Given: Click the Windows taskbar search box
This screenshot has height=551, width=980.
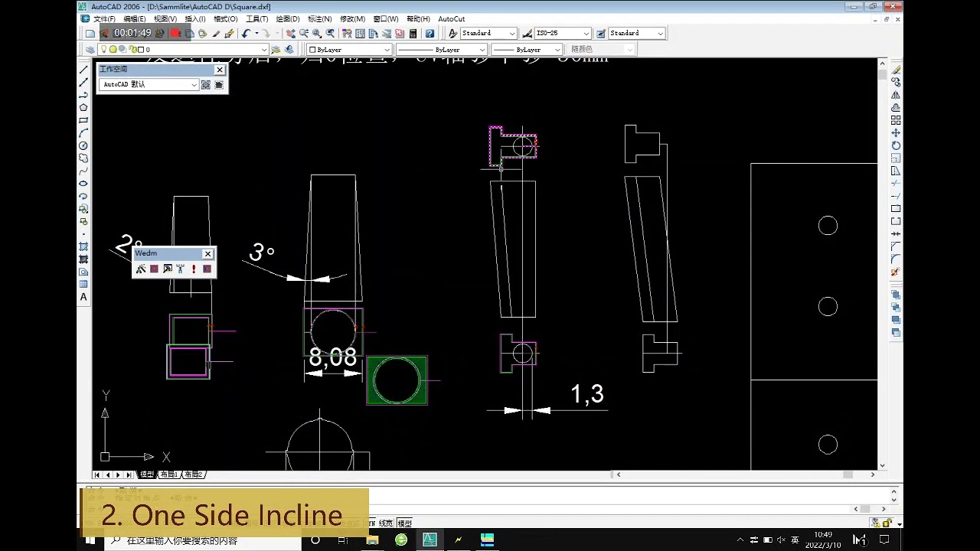Looking at the screenshot, I should [203, 540].
